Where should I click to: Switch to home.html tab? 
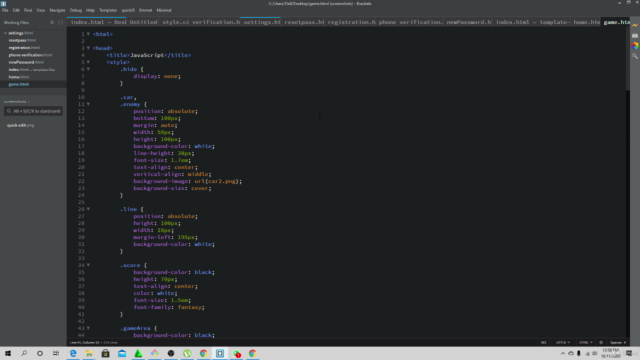coord(586,22)
